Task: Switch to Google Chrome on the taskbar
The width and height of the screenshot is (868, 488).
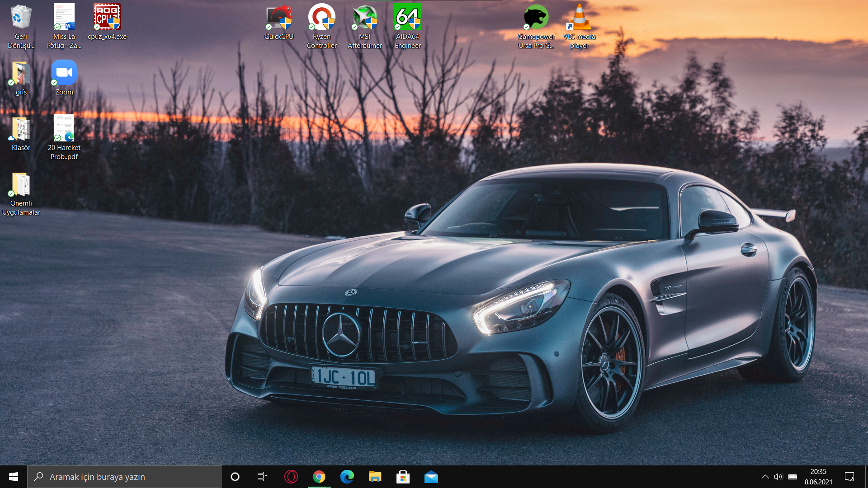Action: click(319, 477)
